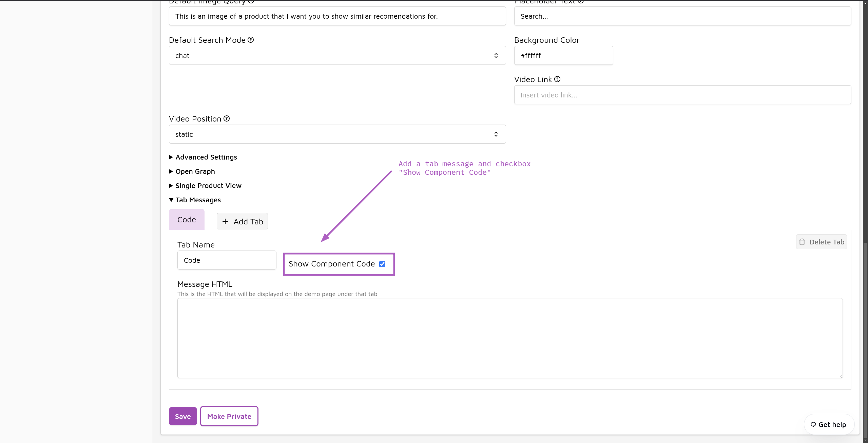This screenshot has height=443, width=868.
Task: Click the Delete Tab button
Action: point(821,242)
